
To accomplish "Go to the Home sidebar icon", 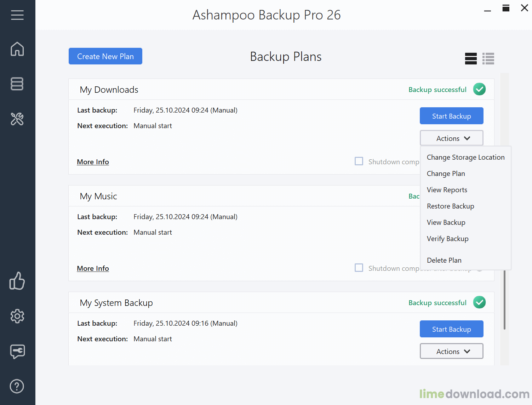I will [x=17, y=49].
